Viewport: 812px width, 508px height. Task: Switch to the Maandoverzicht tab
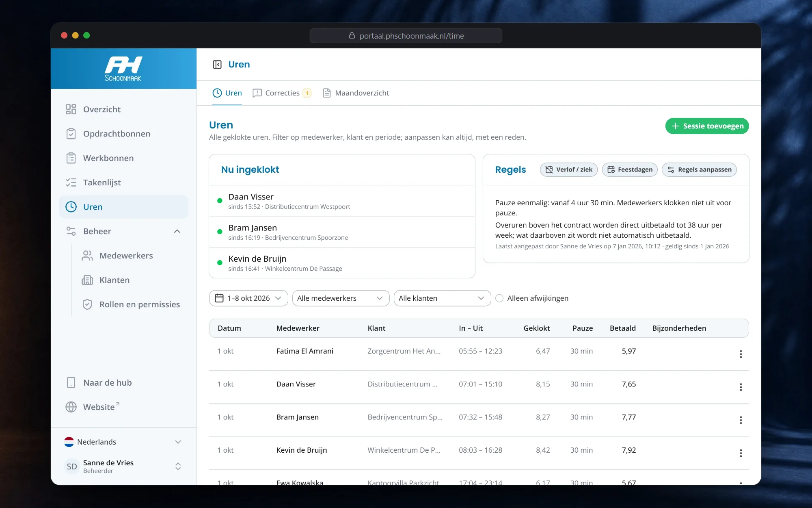pos(356,93)
